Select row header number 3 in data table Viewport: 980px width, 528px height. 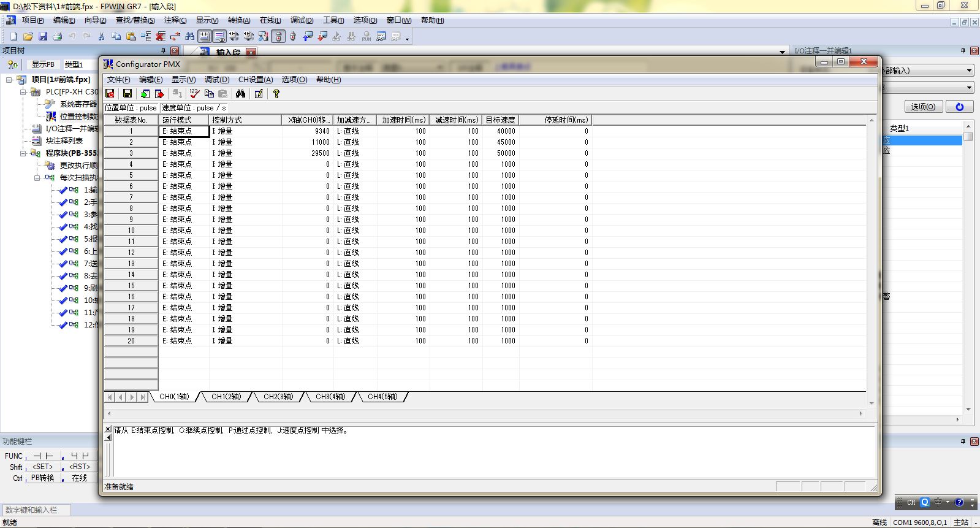[x=131, y=153]
